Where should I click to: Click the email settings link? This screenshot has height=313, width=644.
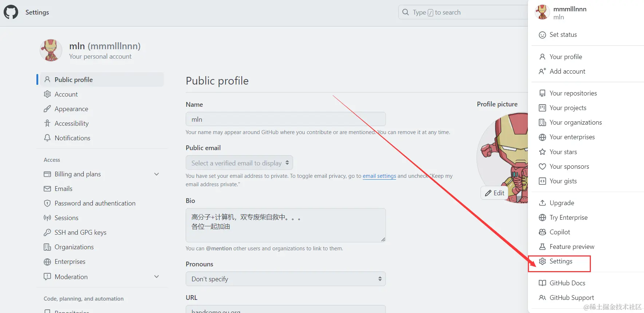click(379, 176)
